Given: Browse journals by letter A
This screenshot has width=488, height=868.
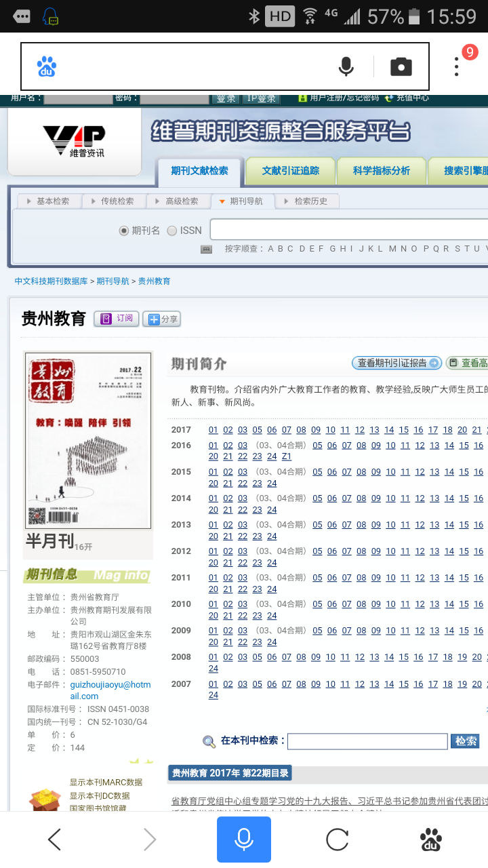Looking at the screenshot, I should 270,249.
